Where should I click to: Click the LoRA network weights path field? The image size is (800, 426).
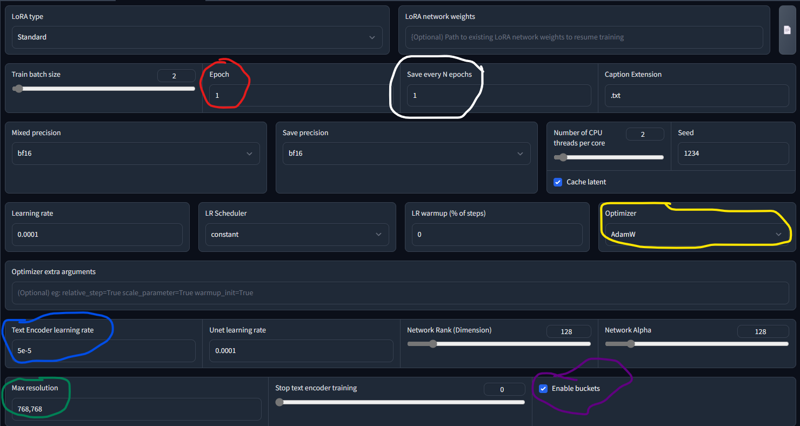tap(584, 37)
